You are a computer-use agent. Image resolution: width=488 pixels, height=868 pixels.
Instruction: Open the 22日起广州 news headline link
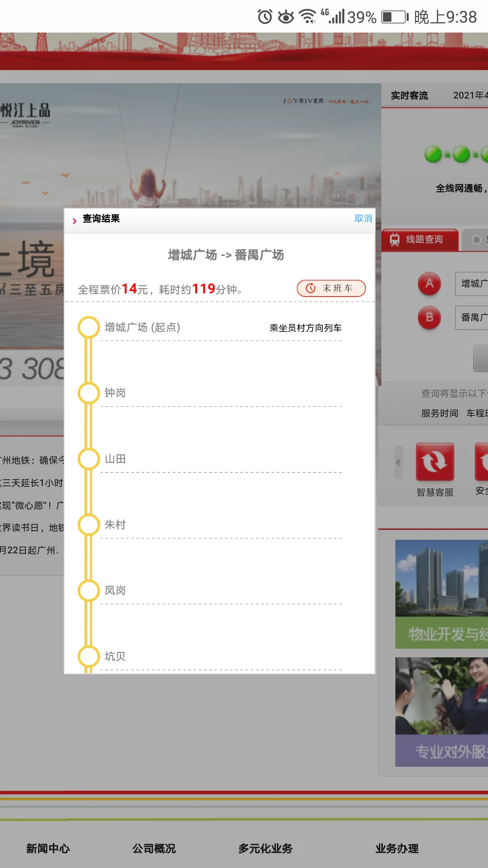(30, 550)
